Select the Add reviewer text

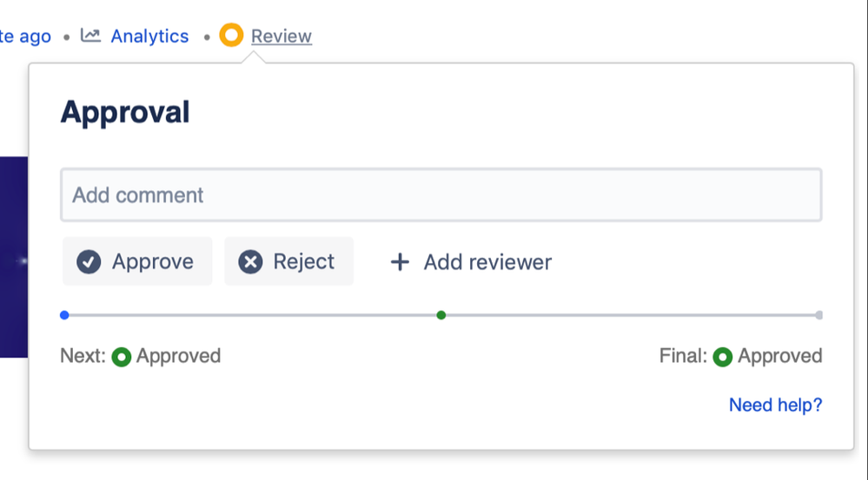(x=487, y=262)
